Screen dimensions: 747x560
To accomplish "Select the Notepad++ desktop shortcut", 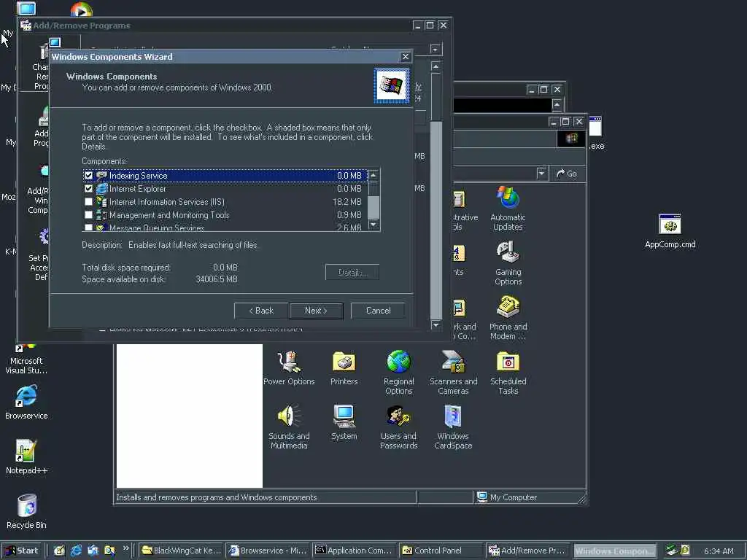I will click(x=26, y=457).
